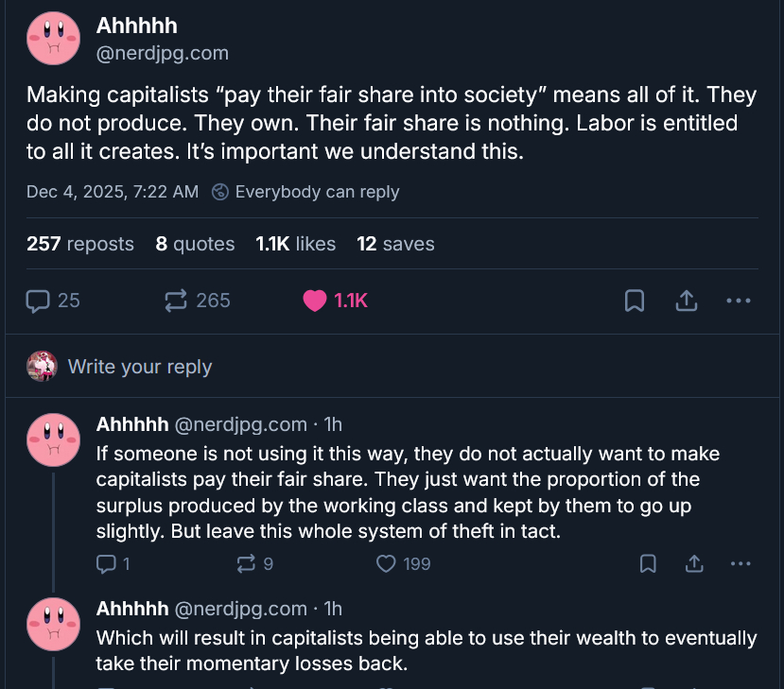The width and height of the screenshot is (784, 689).
Task: Open the @nerdjpg.com handle under Ahhhhh
Action: pyautogui.click(x=163, y=54)
